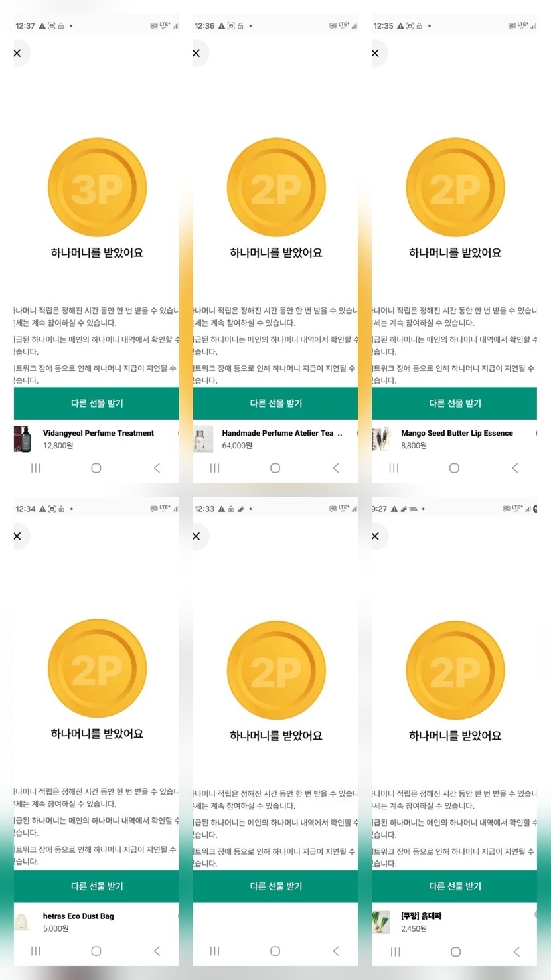Open the Vidangyeol Perfume Treatment product link
The image size is (551, 980).
[98, 433]
